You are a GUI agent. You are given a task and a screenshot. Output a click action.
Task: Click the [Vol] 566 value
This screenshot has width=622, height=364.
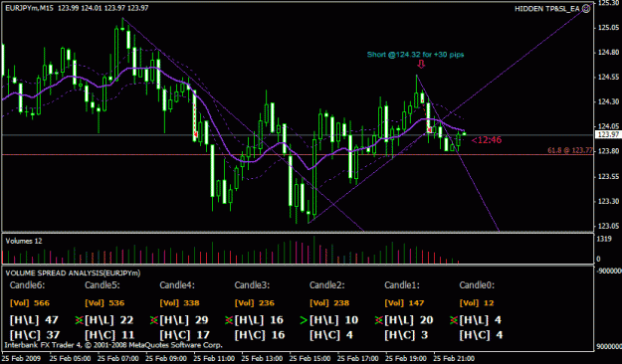(30, 303)
